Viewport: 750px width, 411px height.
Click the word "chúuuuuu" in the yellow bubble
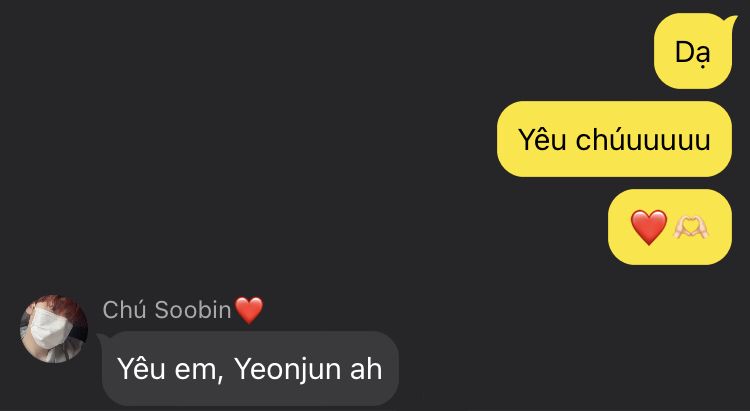(x=643, y=140)
